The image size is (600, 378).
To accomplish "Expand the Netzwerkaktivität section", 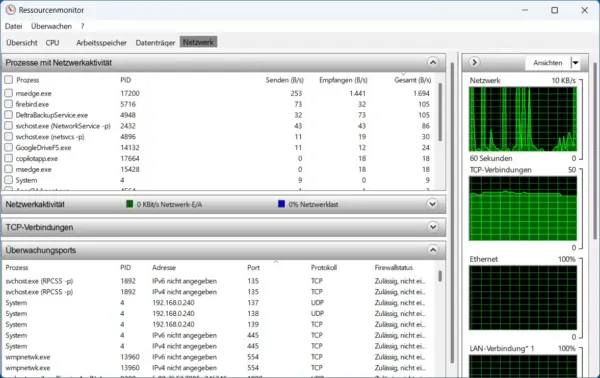I will (432, 204).
